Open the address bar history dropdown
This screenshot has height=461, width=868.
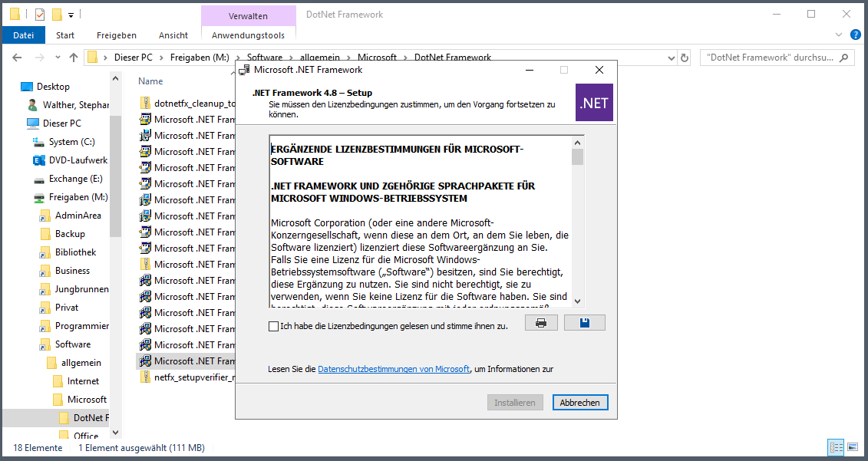pos(671,58)
